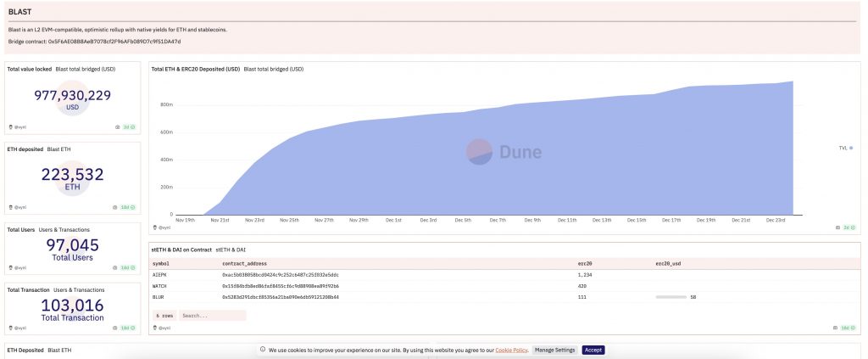Focus the table Search field
Screen dimensions: 868x359
click(213, 315)
